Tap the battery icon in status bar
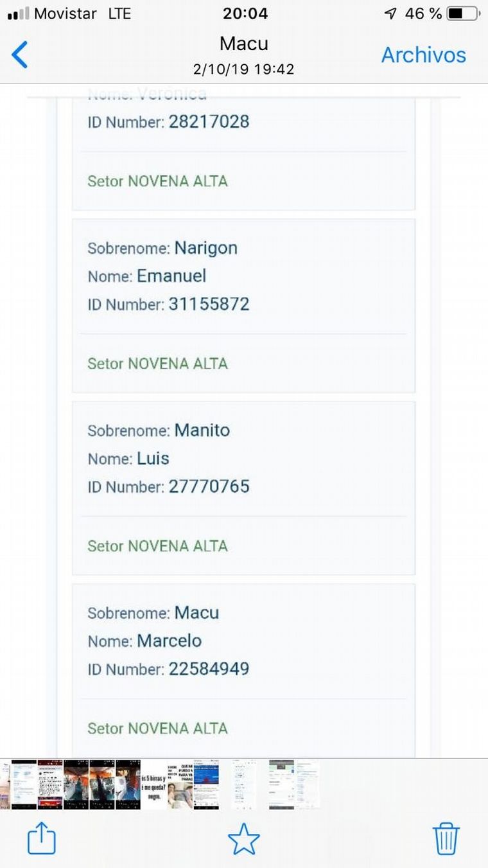 click(463, 13)
